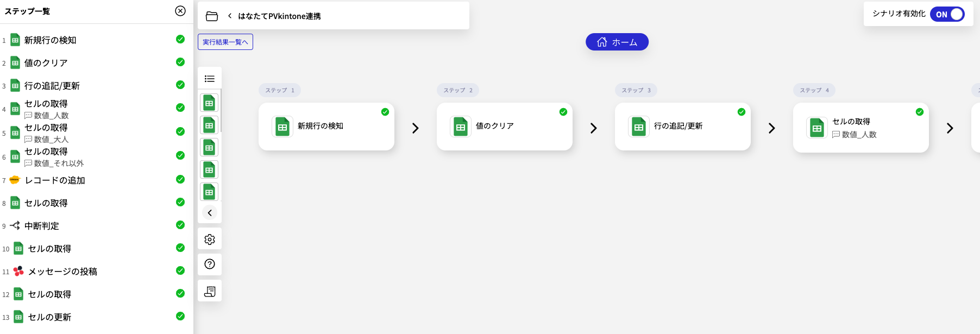
Task: Click the settings gear icon
Action: coord(210,240)
